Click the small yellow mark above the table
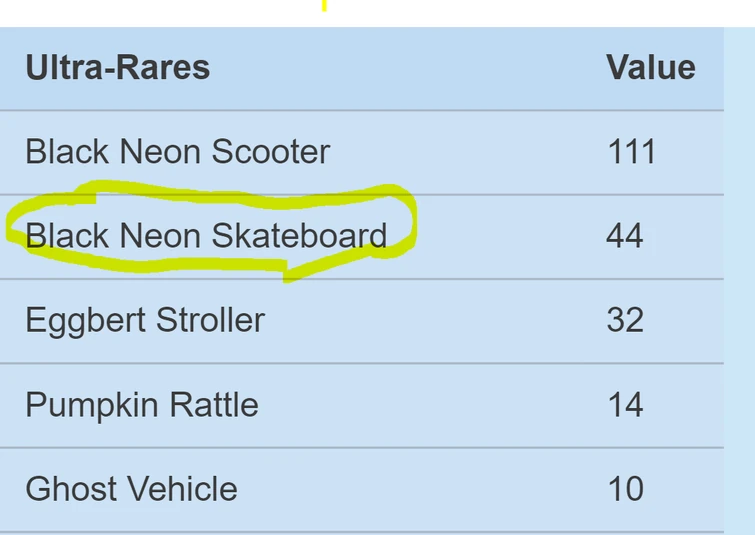 [323, 5]
